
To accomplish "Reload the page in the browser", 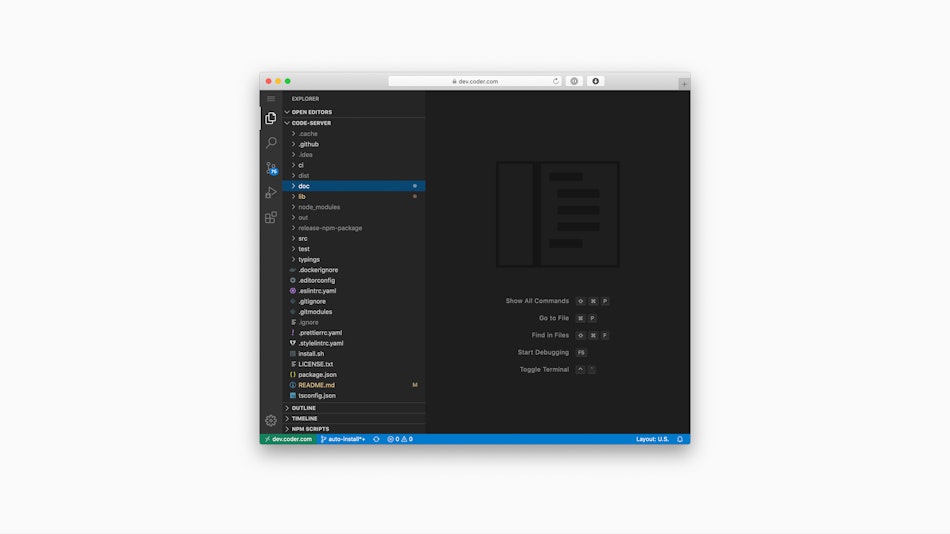I will (555, 81).
